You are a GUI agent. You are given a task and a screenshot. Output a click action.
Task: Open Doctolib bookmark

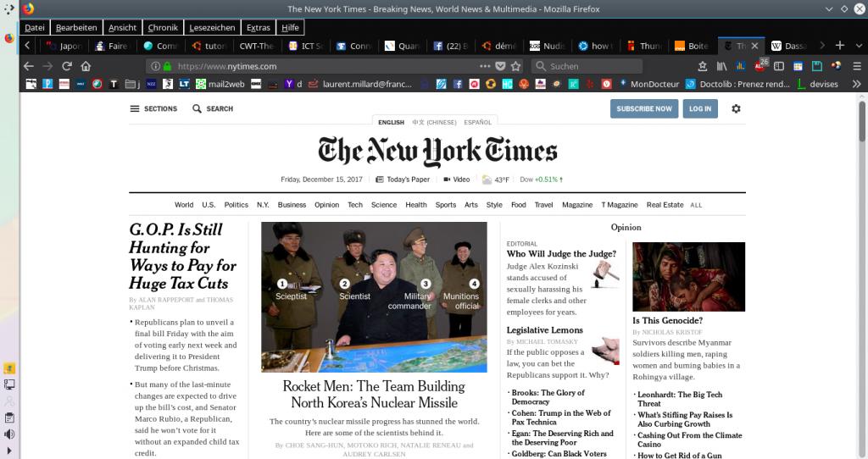pyautogui.click(x=738, y=84)
